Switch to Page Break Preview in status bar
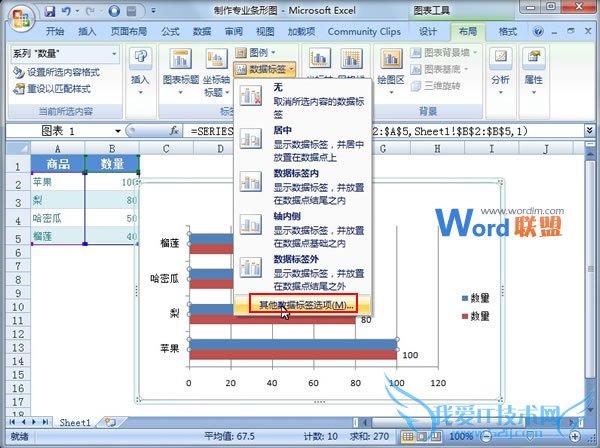Screen dimensions: 600x448 [435, 436]
